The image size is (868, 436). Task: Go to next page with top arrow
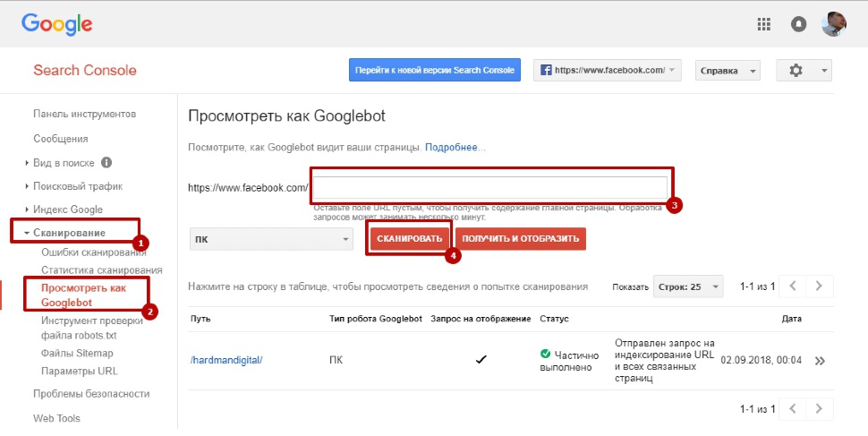point(820,286)
